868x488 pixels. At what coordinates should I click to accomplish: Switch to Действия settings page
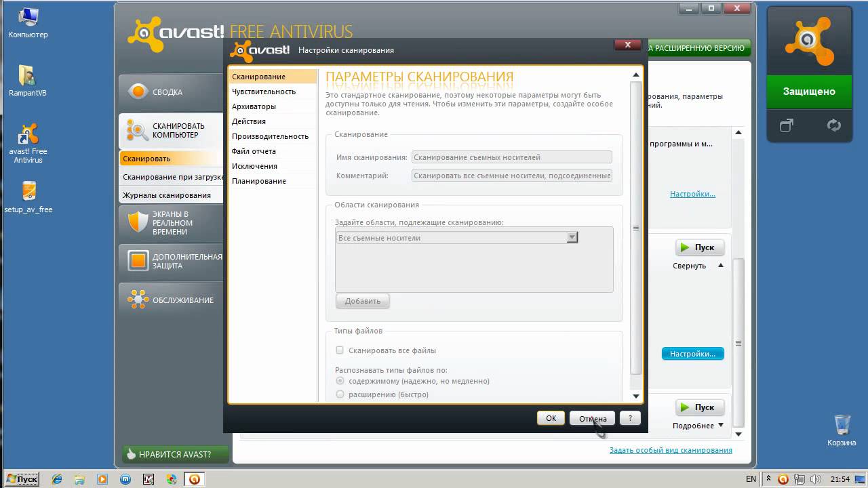pyautogui.click(x=273, y=121)
